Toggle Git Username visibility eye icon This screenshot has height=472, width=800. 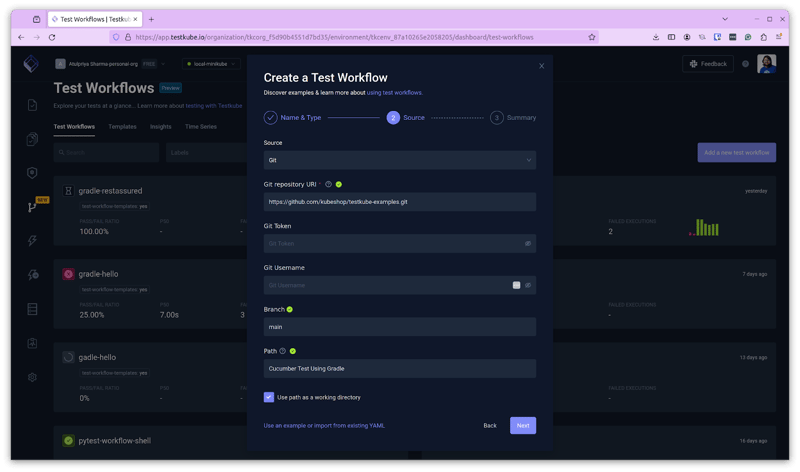[528, 285]
